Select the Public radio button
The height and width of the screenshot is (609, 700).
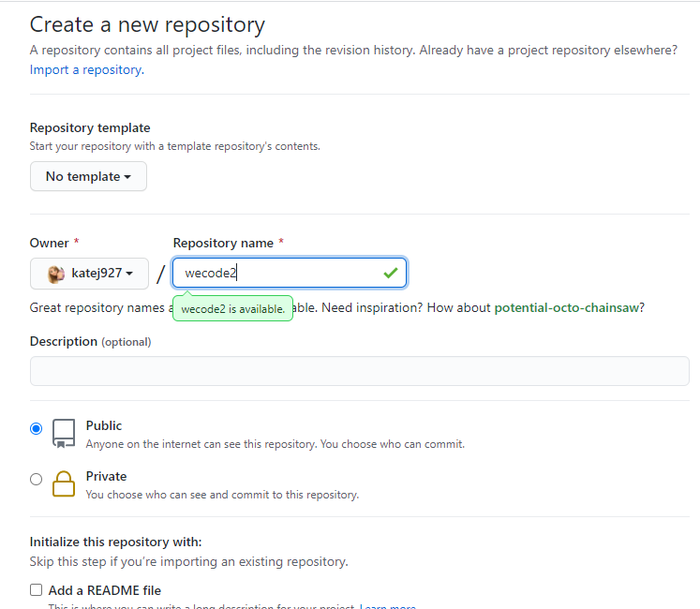pos(37,428)
